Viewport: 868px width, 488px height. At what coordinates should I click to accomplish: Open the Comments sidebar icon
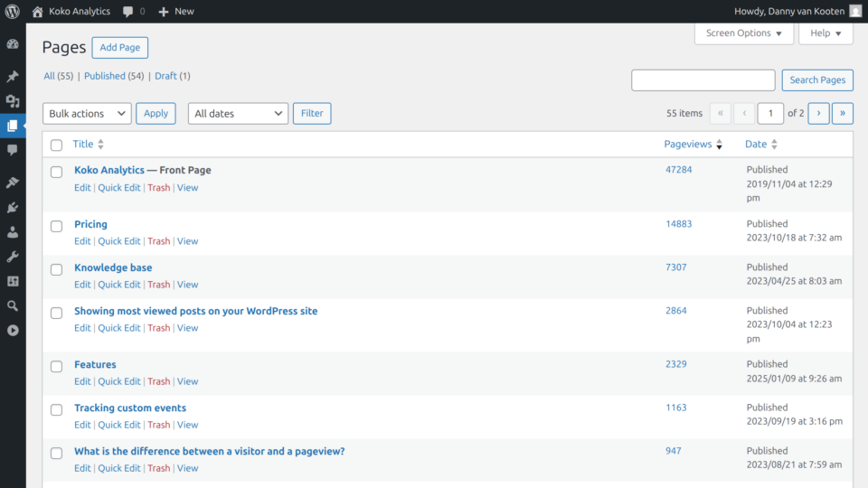pos(12,150)
